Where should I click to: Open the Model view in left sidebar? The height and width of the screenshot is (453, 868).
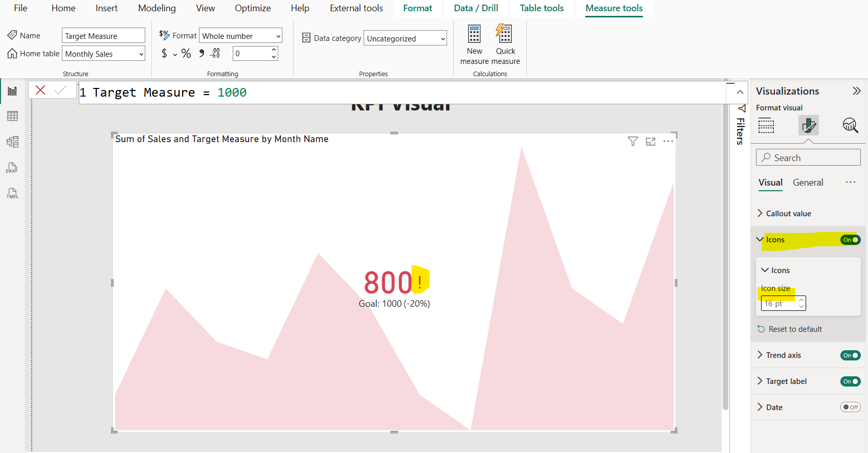[x=12, y=142]
